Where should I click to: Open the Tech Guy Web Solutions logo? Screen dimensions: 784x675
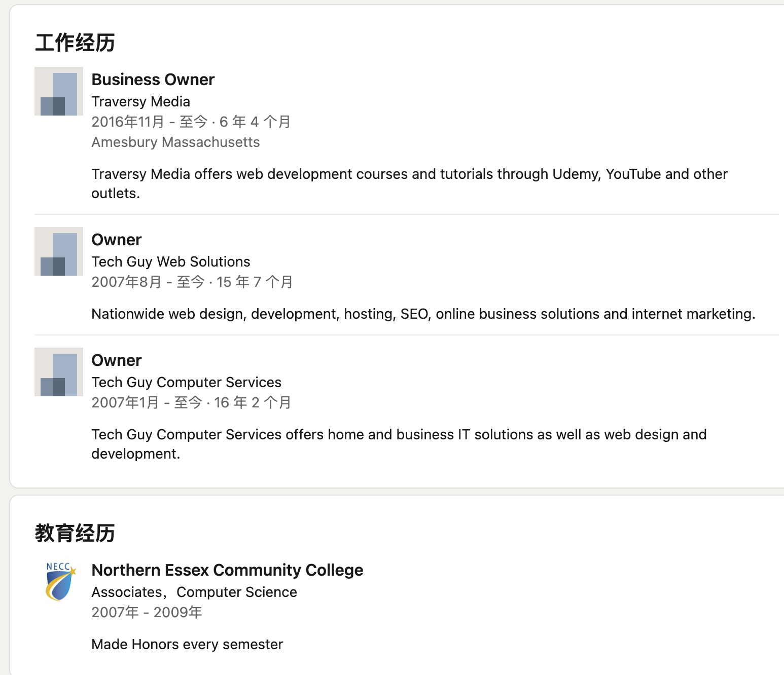click(59, 251)
